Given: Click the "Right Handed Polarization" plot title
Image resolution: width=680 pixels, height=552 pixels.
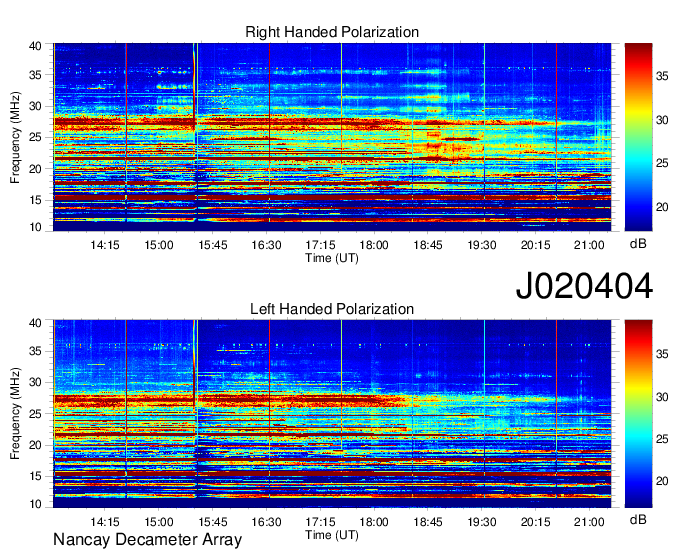Looking at the screenshot, I should coord(332,32).
